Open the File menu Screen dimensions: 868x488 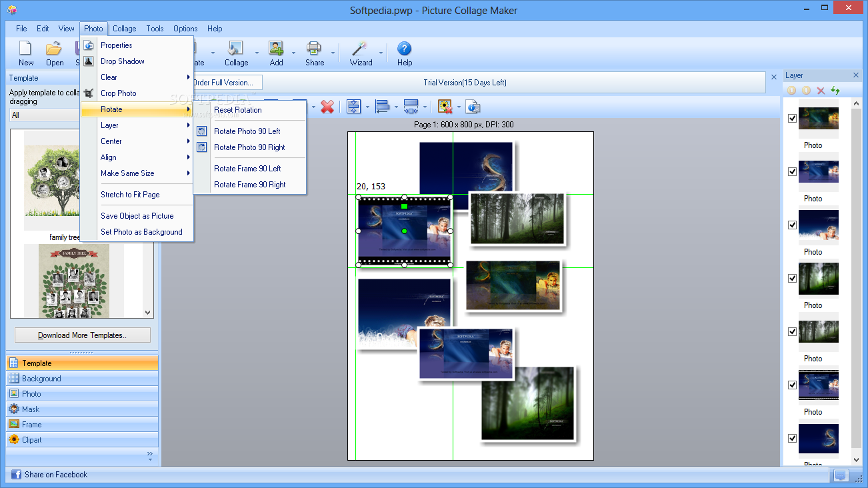(21, 29)
